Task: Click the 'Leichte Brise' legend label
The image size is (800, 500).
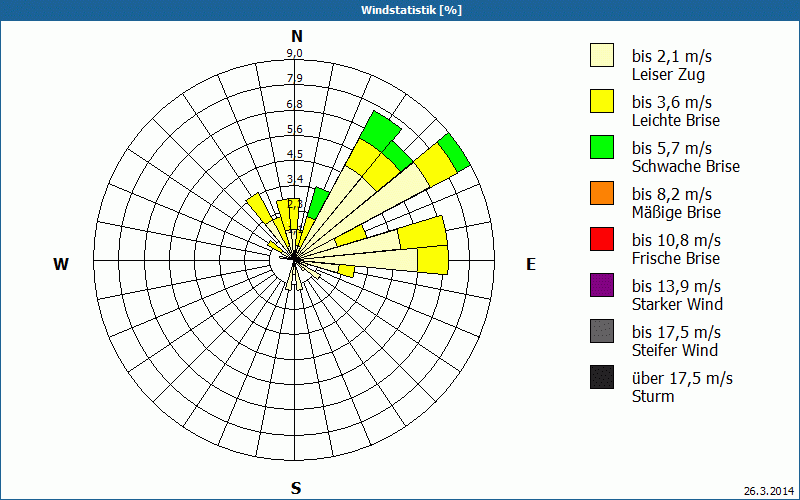Action: point(676,120)
